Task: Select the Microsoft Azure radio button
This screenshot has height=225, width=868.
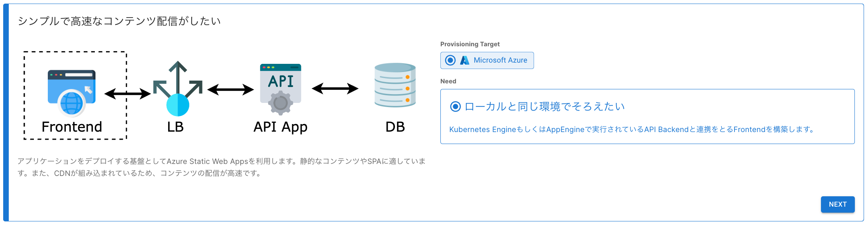Action: pyautogui.click(x=450, y=60)
